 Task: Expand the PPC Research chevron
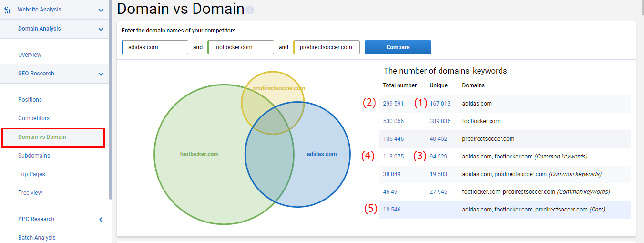tap(101, 220)
